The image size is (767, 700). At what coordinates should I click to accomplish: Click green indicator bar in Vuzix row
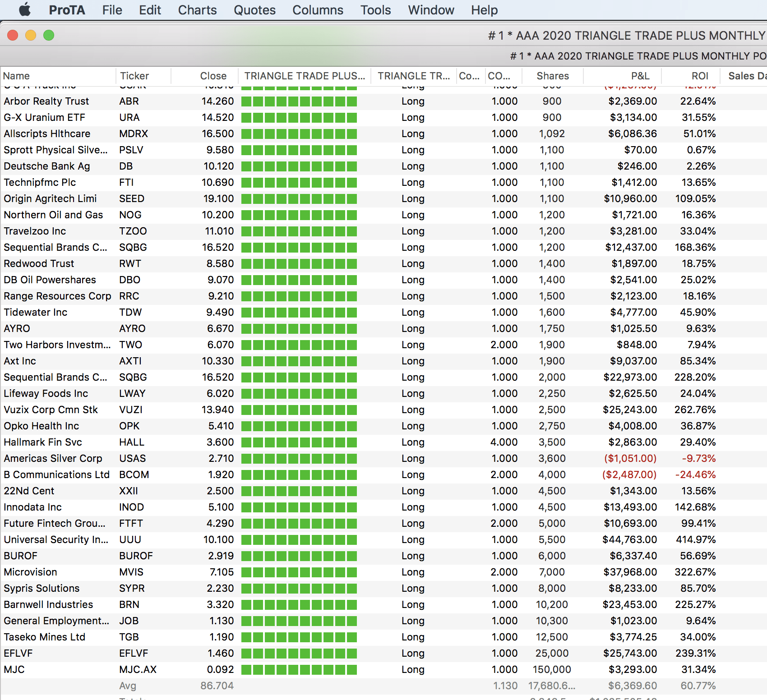(x=299, y=410)
